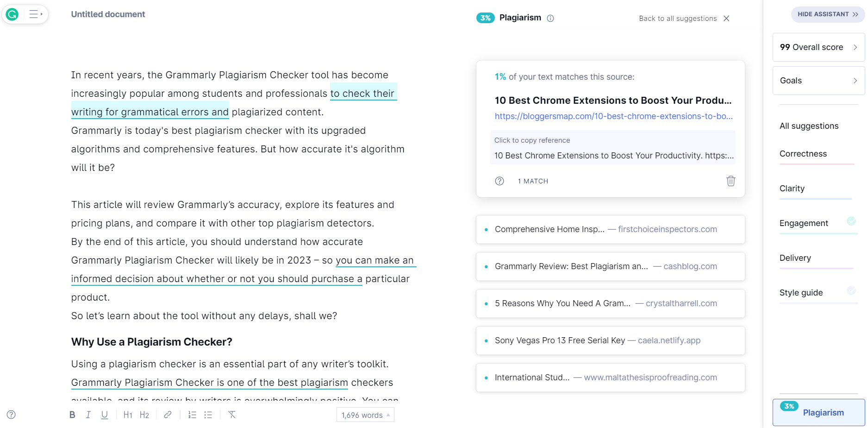This screenshot has width=868, height=428.
Task: Close the plagiarism panel with X
Action: [x=726, y=19]
